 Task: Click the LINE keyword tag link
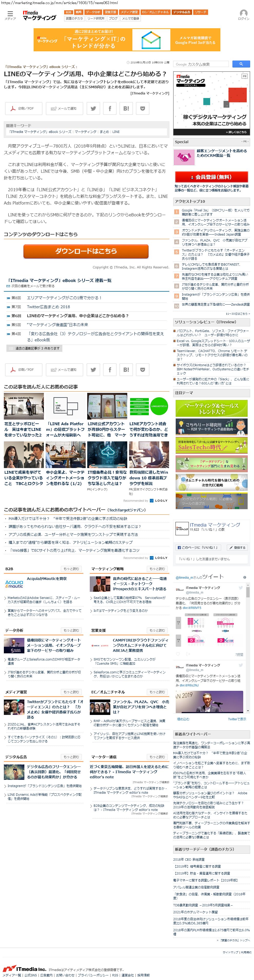[116, 132]
